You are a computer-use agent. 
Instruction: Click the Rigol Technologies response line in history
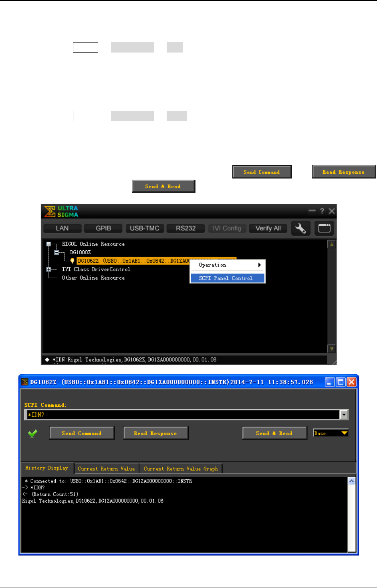pyautogui.click(x=93, y=501)
